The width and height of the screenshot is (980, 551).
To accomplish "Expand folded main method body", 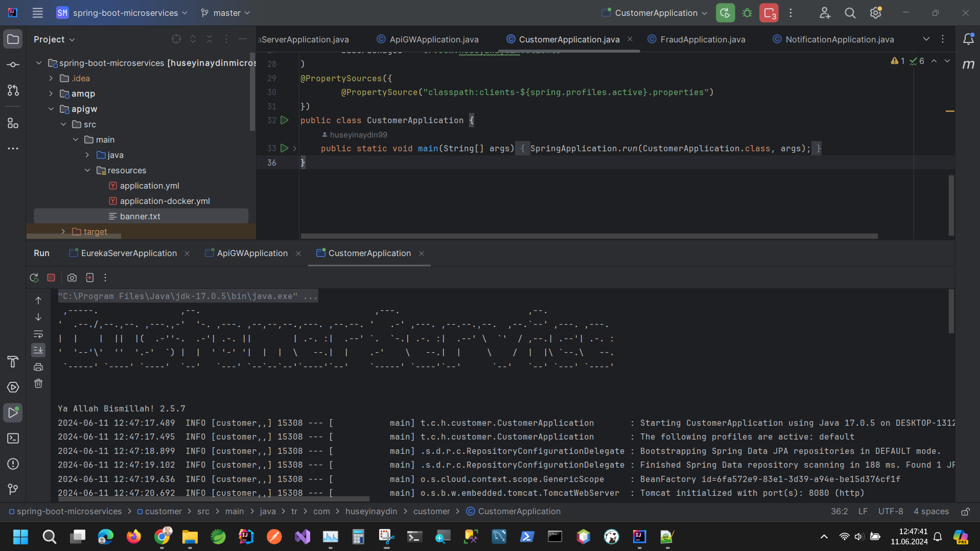I will click(x=295, y=148).
